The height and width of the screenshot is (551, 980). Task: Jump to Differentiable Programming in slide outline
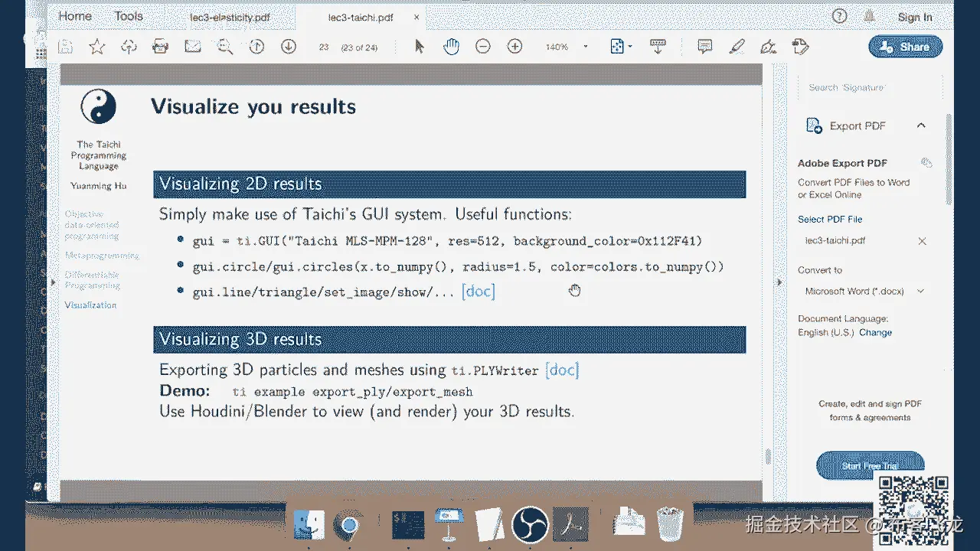point(93,279)
